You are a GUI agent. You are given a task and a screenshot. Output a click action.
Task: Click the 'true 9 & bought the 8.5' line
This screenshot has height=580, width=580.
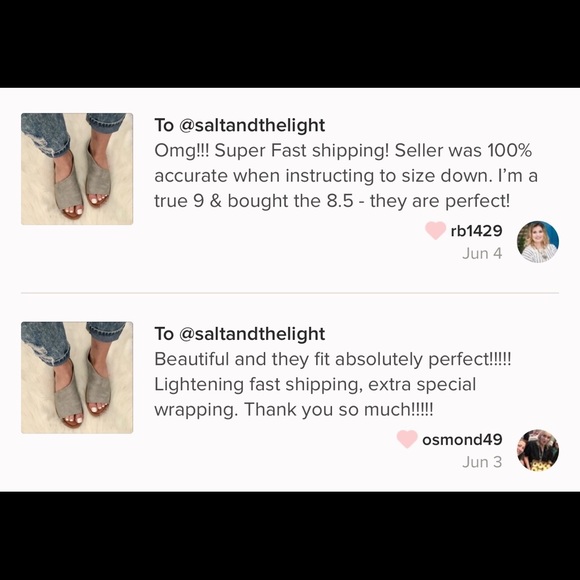[332, 201]
